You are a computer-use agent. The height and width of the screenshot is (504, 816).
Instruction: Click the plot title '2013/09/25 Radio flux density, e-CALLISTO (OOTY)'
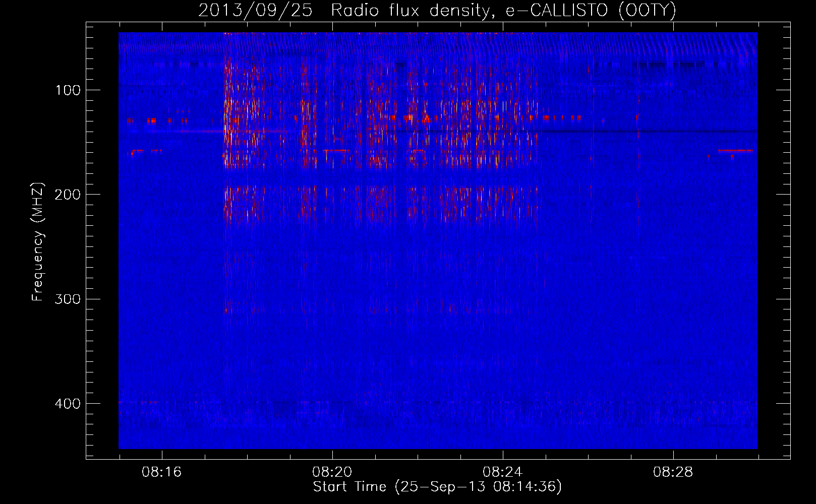point(437,11)
